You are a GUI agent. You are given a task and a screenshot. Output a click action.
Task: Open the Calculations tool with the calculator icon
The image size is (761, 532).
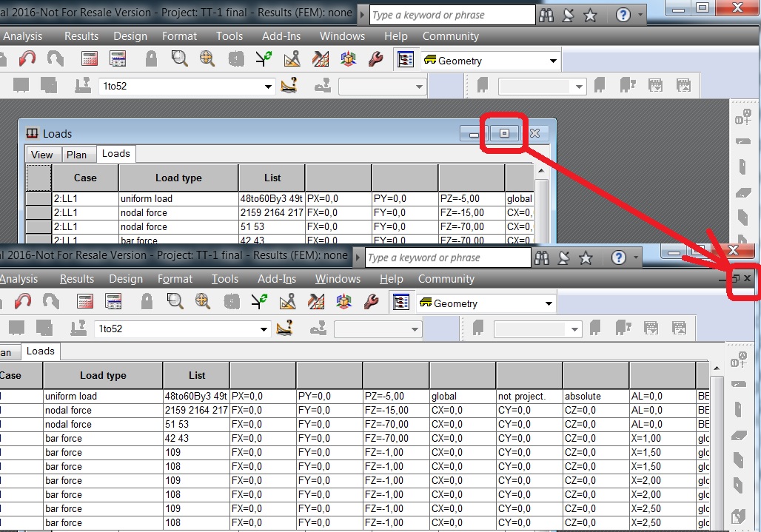click(91, 59)
